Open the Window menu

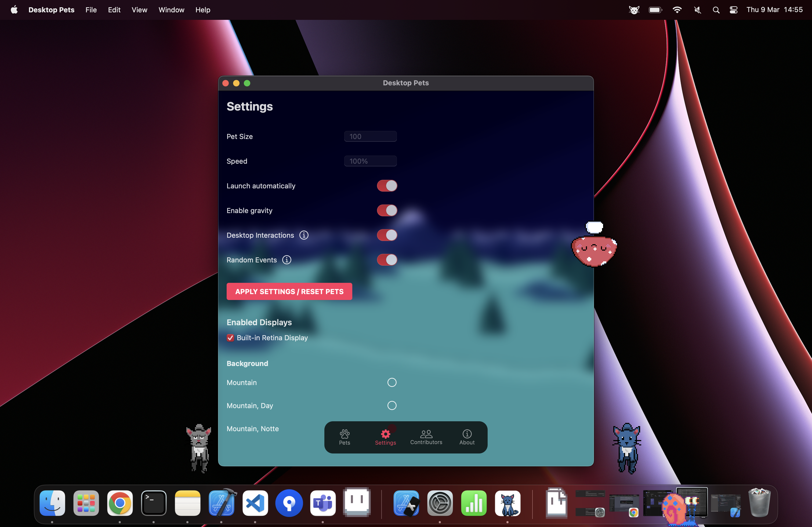(x=171, y=10)
